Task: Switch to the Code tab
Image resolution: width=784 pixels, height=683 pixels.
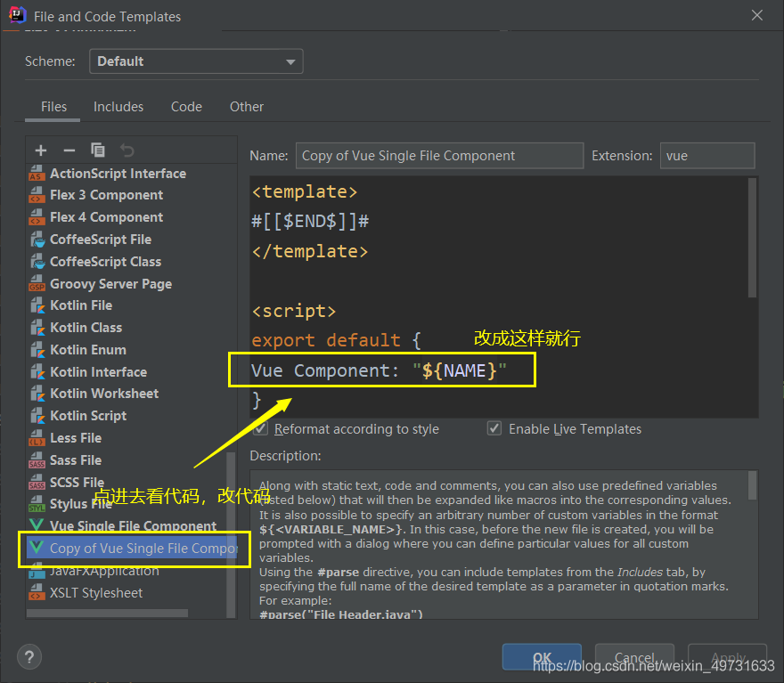Action: [x=186, y=107]
